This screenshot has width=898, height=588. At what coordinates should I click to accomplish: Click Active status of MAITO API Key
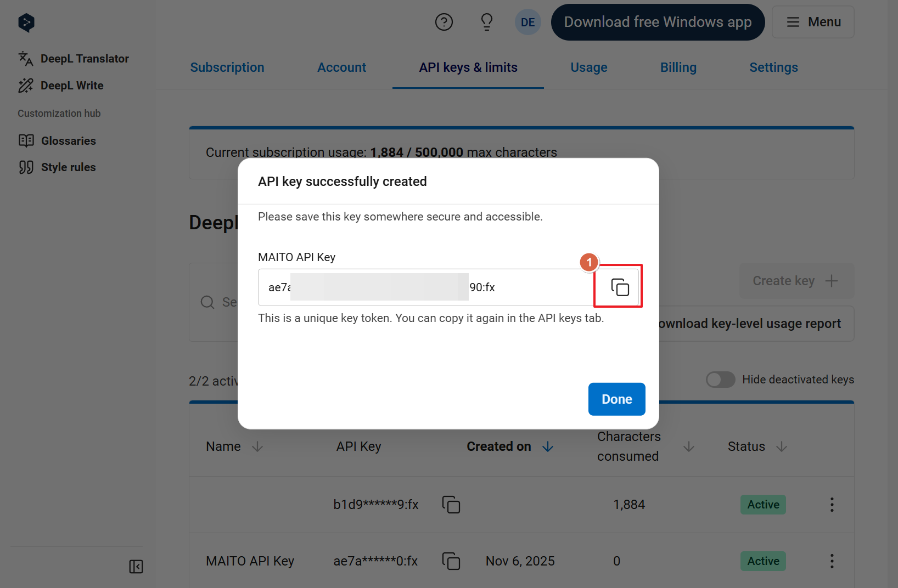click(763, 561)
